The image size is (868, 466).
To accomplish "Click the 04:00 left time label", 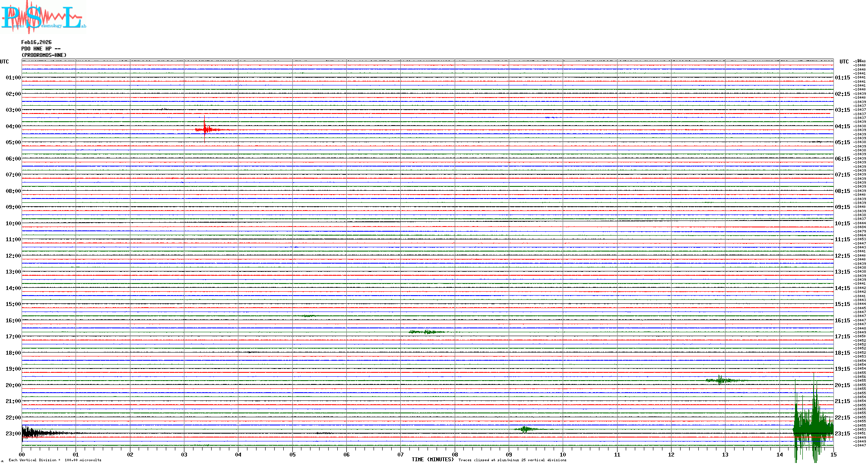I will click(13, 126).
